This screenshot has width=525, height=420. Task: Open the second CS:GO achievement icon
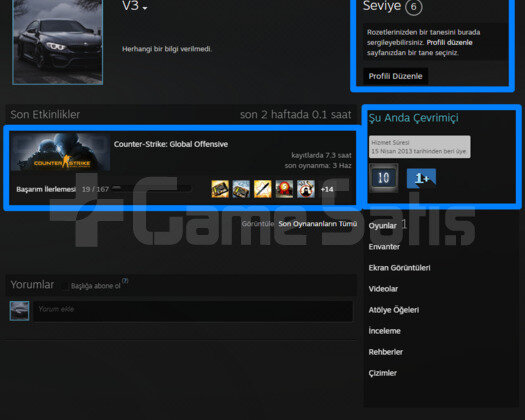coord(241,189)
